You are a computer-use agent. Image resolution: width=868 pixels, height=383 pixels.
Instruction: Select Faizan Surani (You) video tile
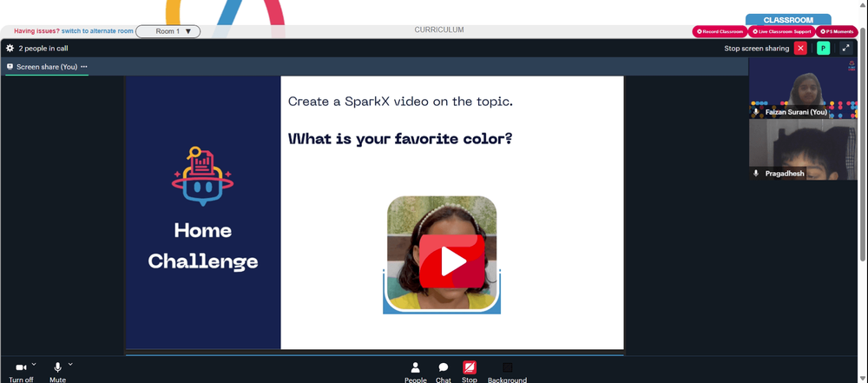(803, 89)
